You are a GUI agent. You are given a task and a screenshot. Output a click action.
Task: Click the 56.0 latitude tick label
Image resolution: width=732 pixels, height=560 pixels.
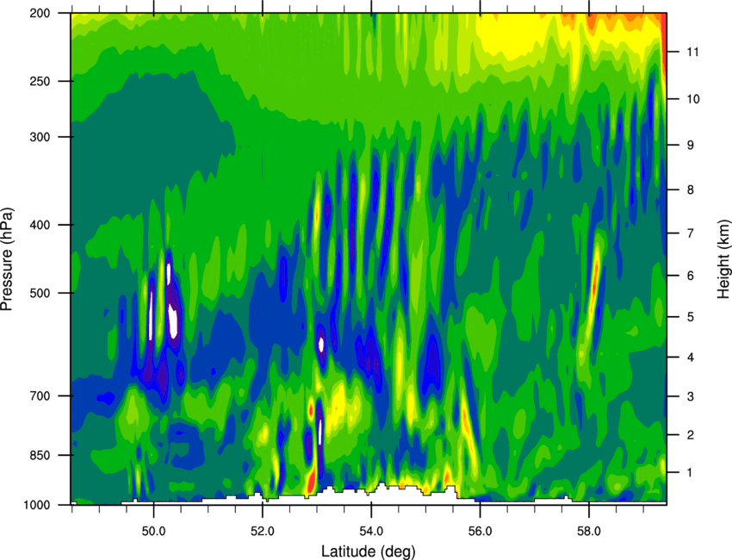click(480, 531)
